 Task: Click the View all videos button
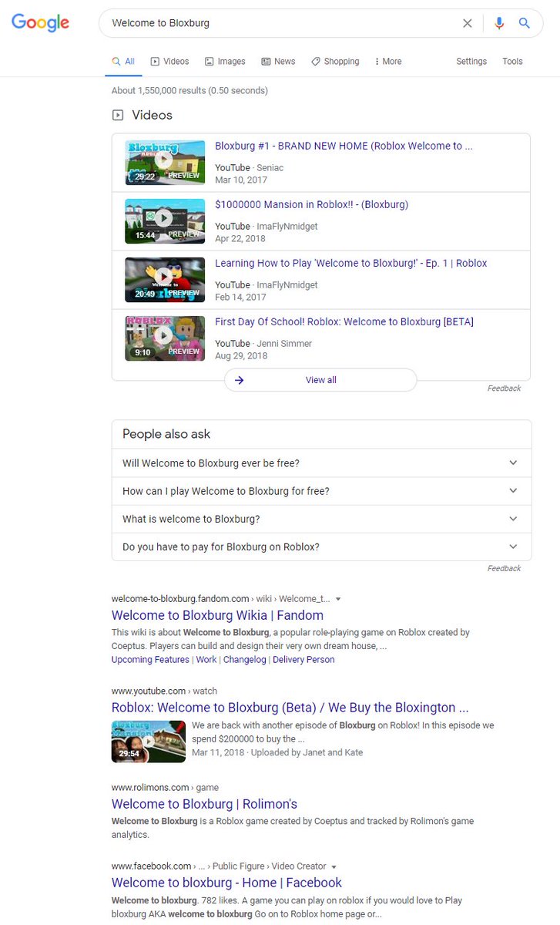click(320, 380)
